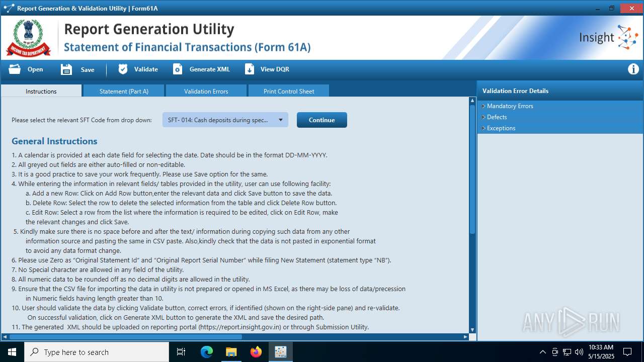The image size is (644, 362).
Task: Click the scroll up arrow of the instructions pane
Action: click(472, 101)
